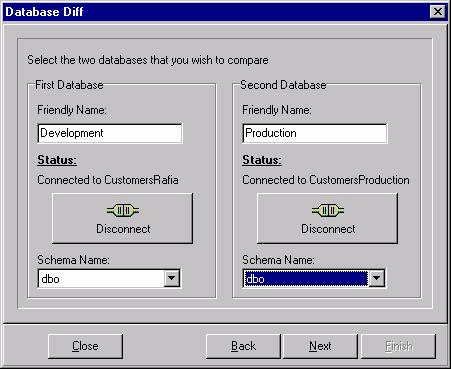The height and width of the screenshot is (369, 451).
Task: Close the Database Diff window with X
Action: click(438, 12)
